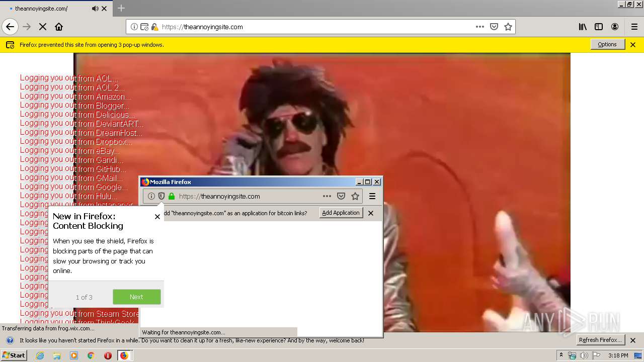The height and width of the screenshot is (362, 644).
Task: Click the Firefox taskbar button
Action: (x=124, y=355)
